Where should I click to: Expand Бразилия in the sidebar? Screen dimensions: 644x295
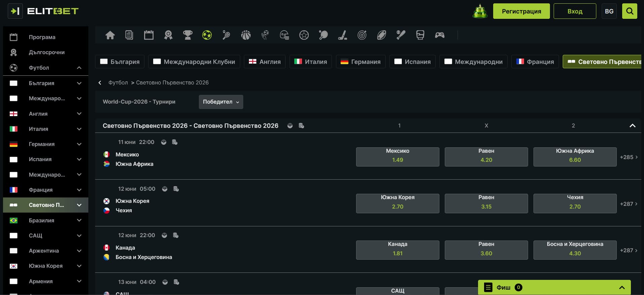(x=79, y=220)
